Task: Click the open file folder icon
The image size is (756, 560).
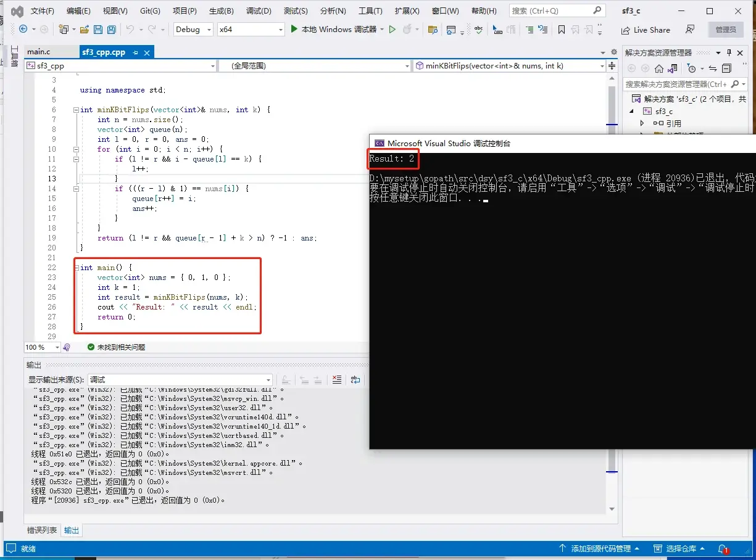Action: tap(84, 29)
